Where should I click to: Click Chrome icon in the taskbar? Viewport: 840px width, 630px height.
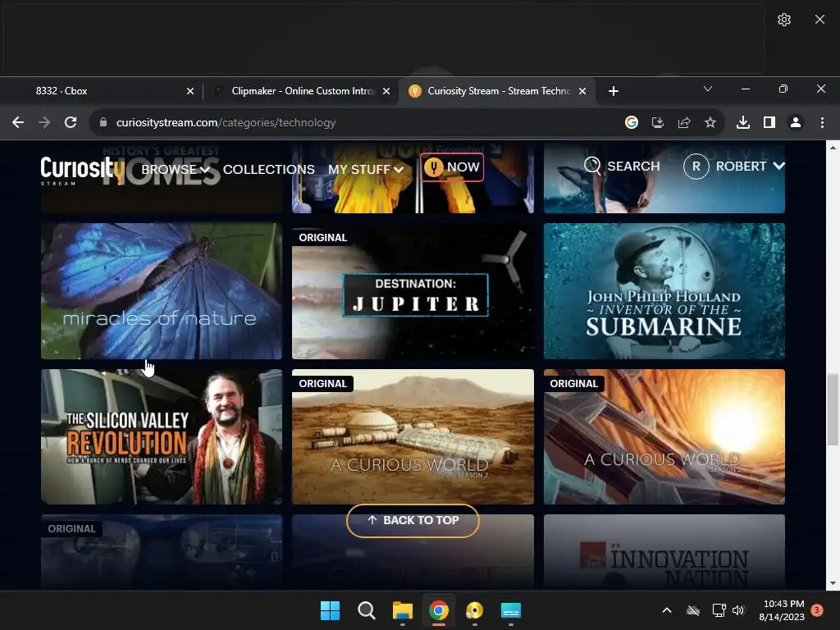point(439,610)
